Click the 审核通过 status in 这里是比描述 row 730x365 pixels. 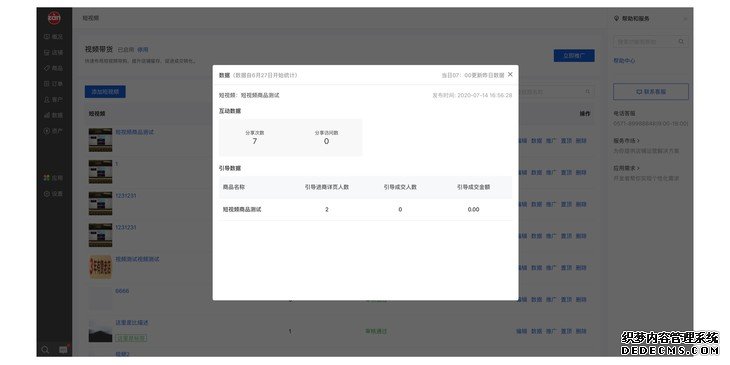(376, 331)
